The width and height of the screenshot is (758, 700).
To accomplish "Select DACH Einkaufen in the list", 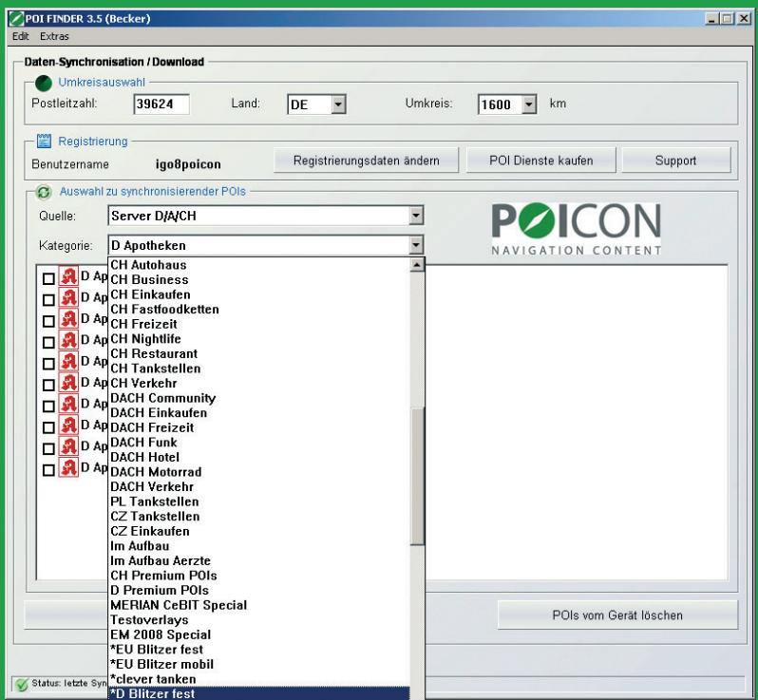I will point(259,413).
